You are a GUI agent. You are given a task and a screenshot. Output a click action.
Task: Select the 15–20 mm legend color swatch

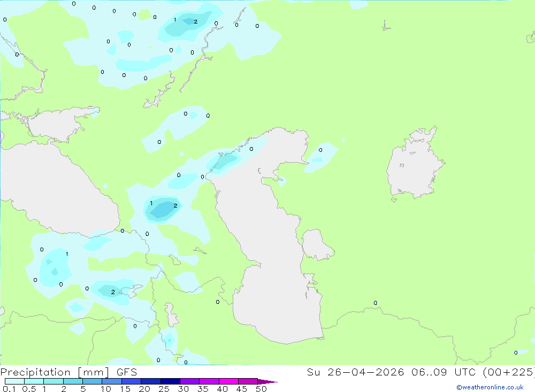pos(132,381)
